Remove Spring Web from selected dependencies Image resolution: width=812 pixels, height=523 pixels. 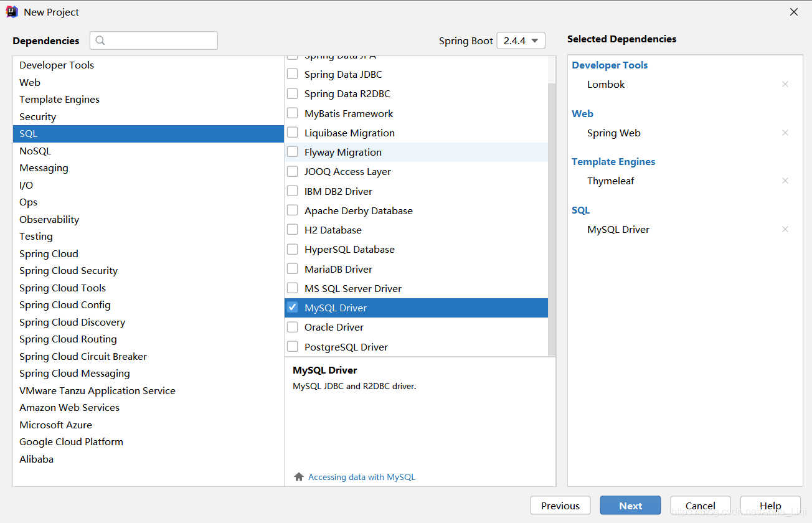coord(785,133)
